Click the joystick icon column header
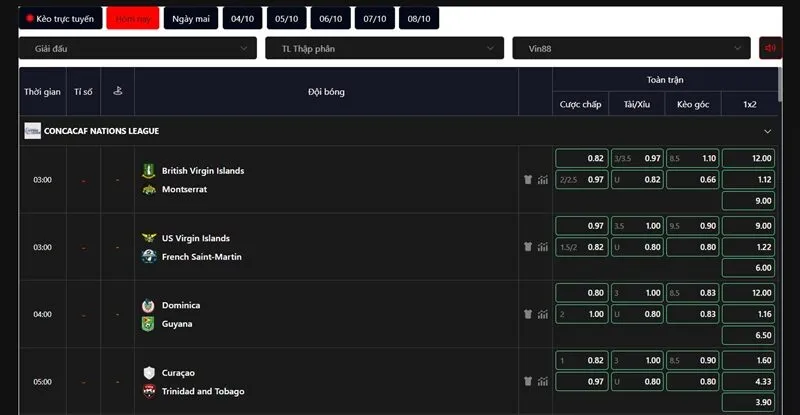 (117, 91)
